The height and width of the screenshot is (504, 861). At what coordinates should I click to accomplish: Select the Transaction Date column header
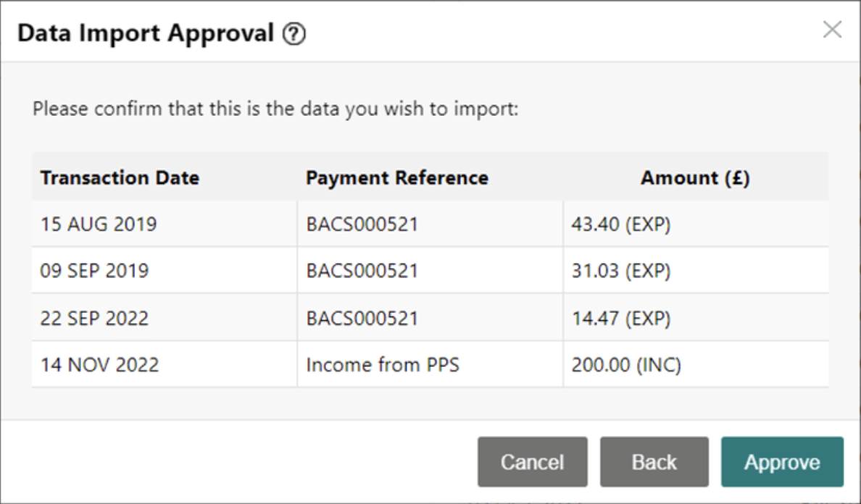click(x=165, y=177)
